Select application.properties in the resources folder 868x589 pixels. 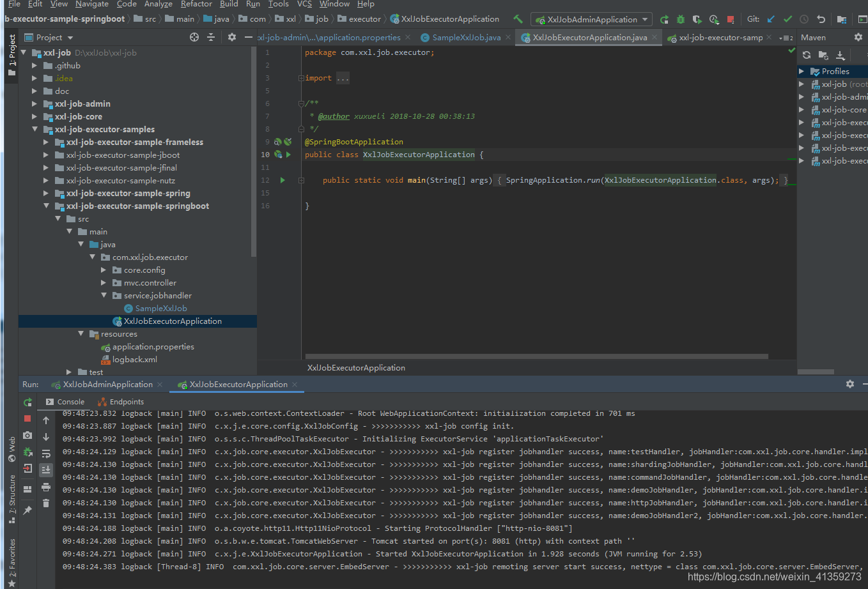[x=148, y=347]
